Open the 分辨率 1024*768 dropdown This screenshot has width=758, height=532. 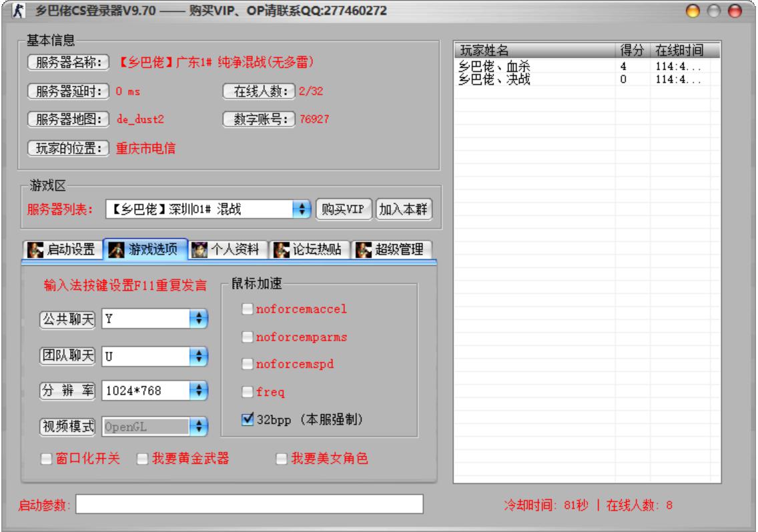pyautogui.click(x=199, y=391)
